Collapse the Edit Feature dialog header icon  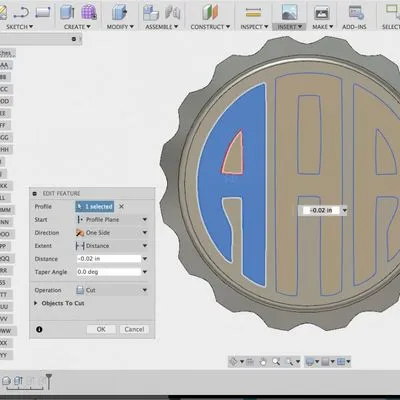pos(35,194)
